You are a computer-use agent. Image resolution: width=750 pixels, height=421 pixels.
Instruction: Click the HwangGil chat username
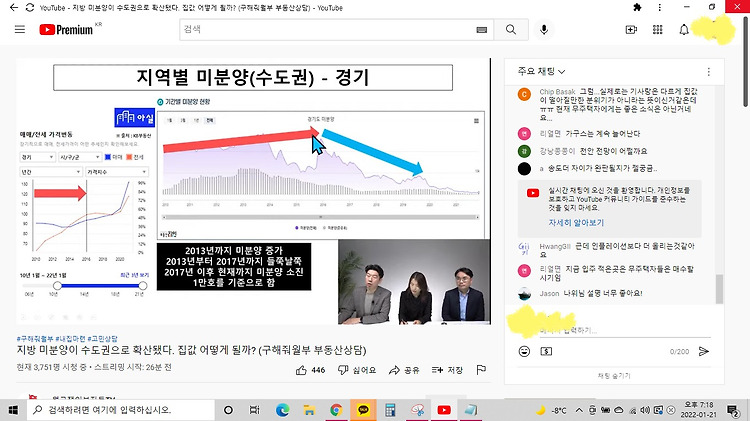[x=555, y=246]
